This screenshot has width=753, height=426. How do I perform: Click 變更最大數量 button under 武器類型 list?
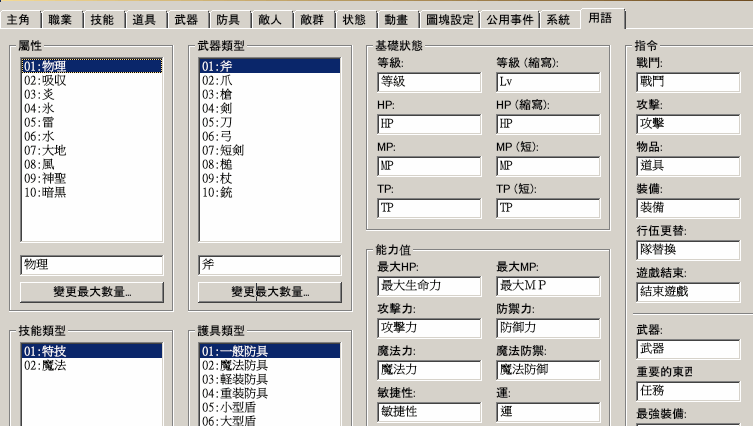[270, 292]
